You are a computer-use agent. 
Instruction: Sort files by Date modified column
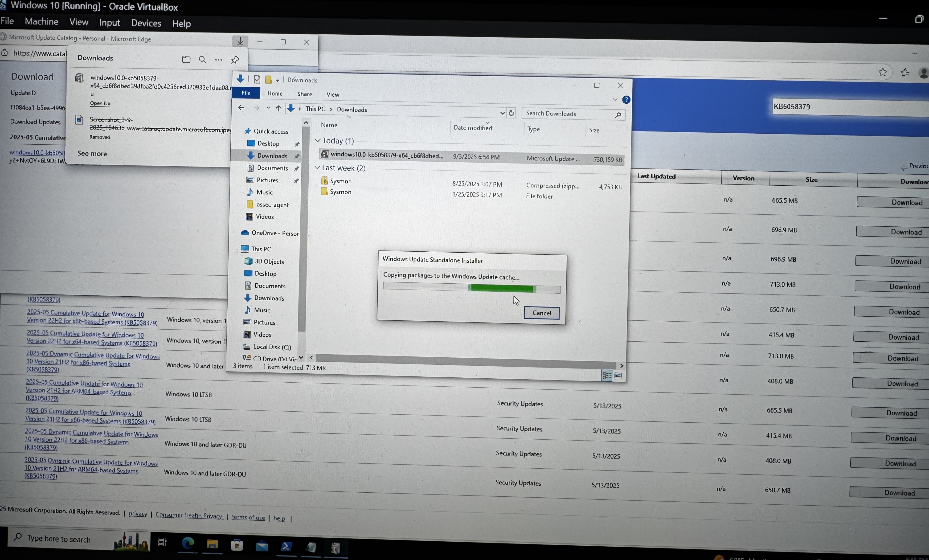click(x=473, y=127)
